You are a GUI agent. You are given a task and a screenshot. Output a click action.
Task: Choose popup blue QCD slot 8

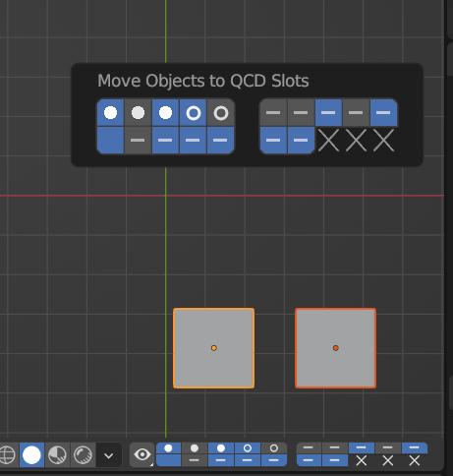pyautogui.click(x=328, y=112)
